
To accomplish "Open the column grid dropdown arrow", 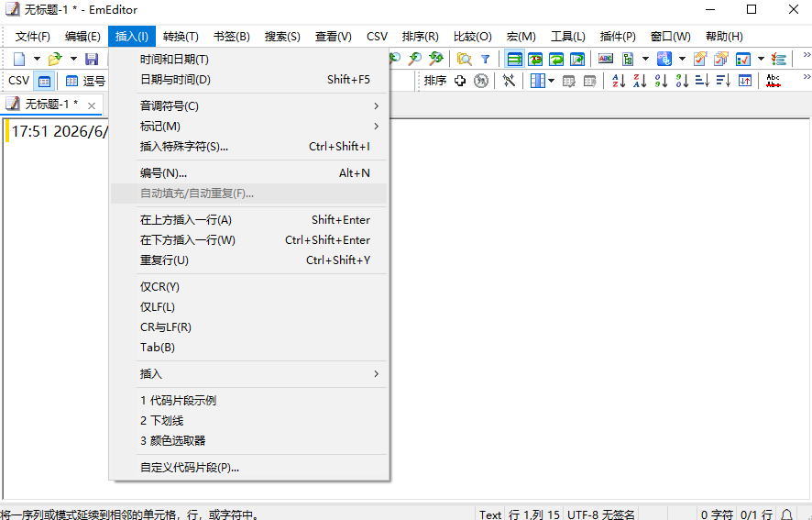I will [x=551, y=81].
